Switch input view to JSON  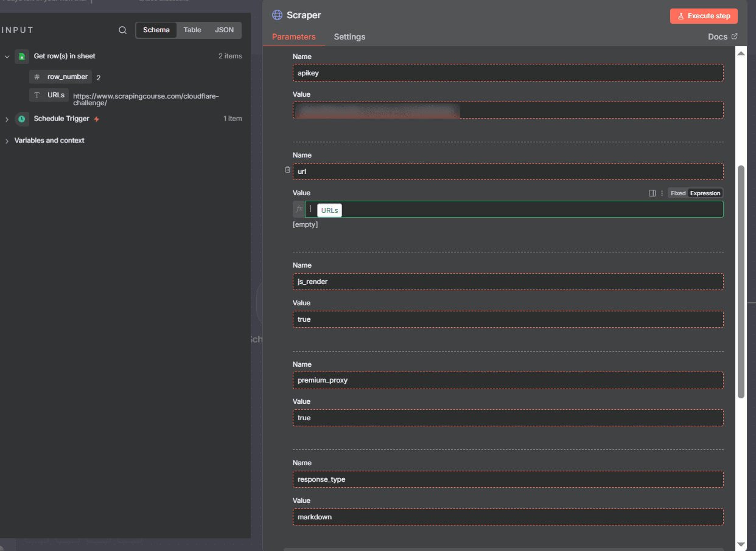[224, 30]
